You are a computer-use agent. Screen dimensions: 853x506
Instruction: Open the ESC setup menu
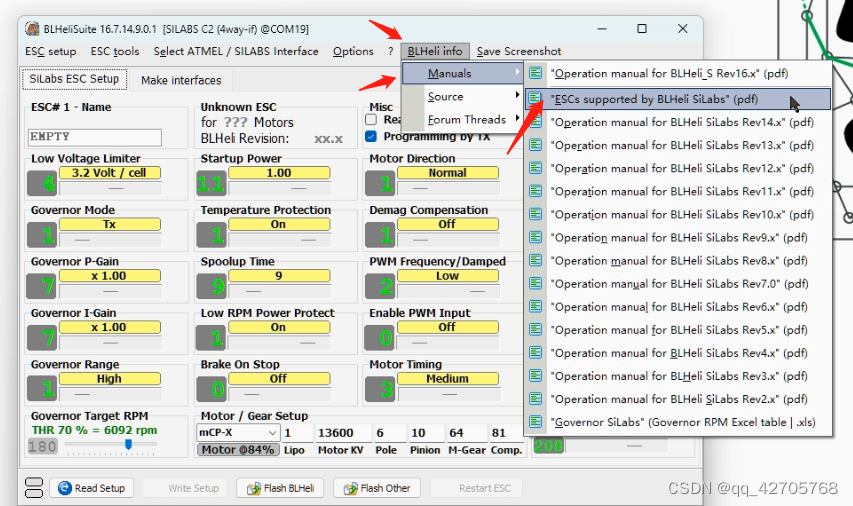tap(51, 51)
